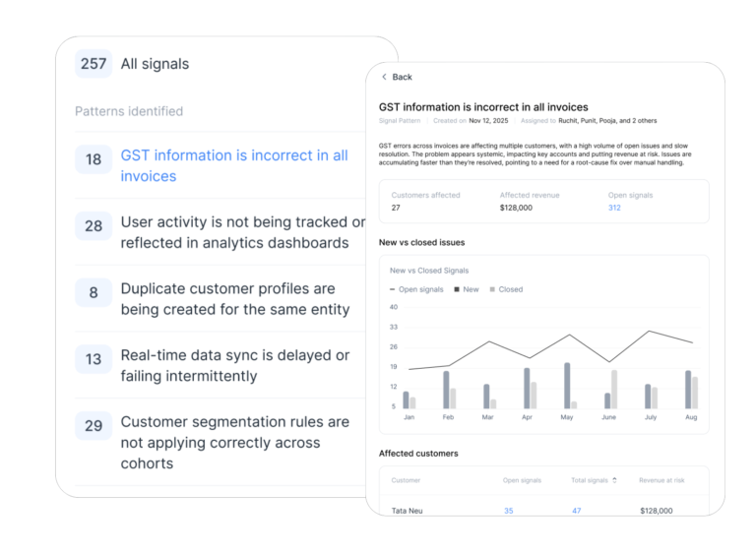The image size is (756, 553).
Task: Open Tata Neu's 35 open signals
Action: click(509, 511)
